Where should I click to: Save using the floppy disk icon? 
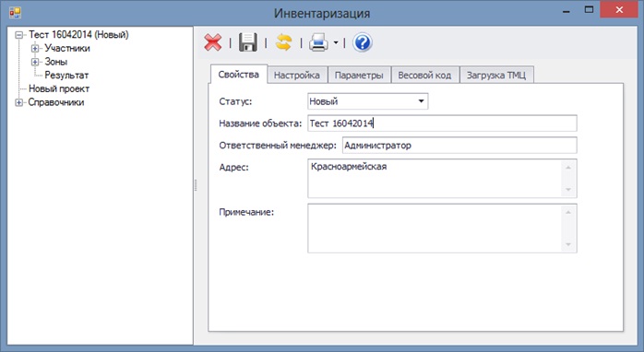[x=248, y=42]
